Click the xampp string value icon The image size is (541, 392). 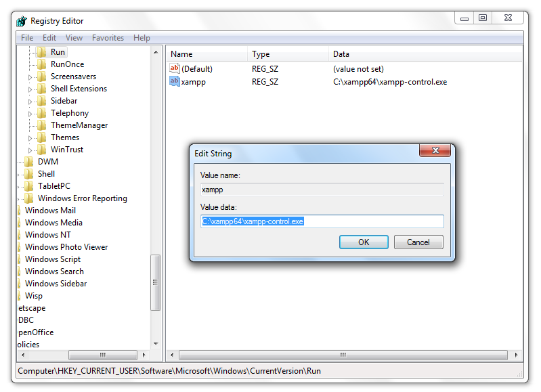click(x=175, y=81)
